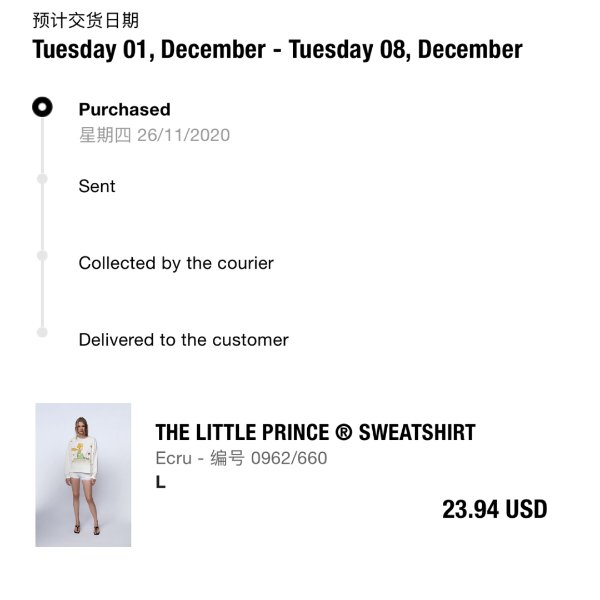Click Delivered to the customer text

184,340
